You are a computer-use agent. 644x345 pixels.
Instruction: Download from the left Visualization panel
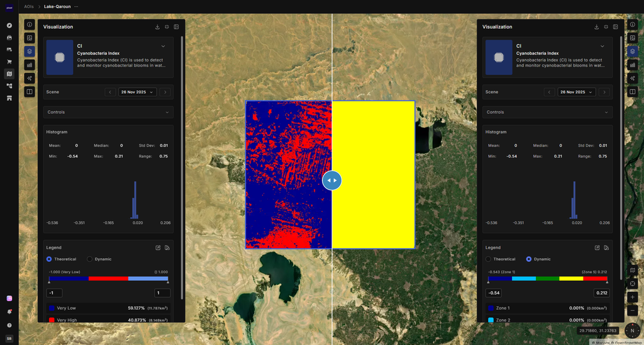click(x=157, y=26)
